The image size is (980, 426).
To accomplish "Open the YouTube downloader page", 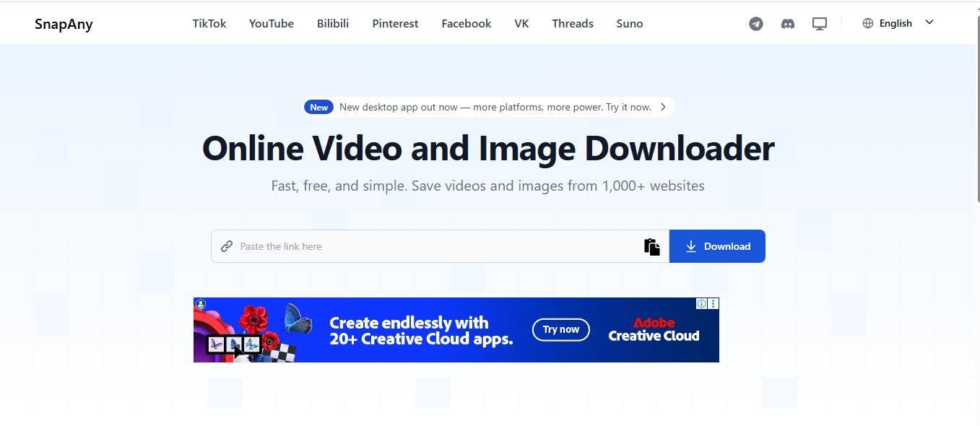I will pos(272,23).
